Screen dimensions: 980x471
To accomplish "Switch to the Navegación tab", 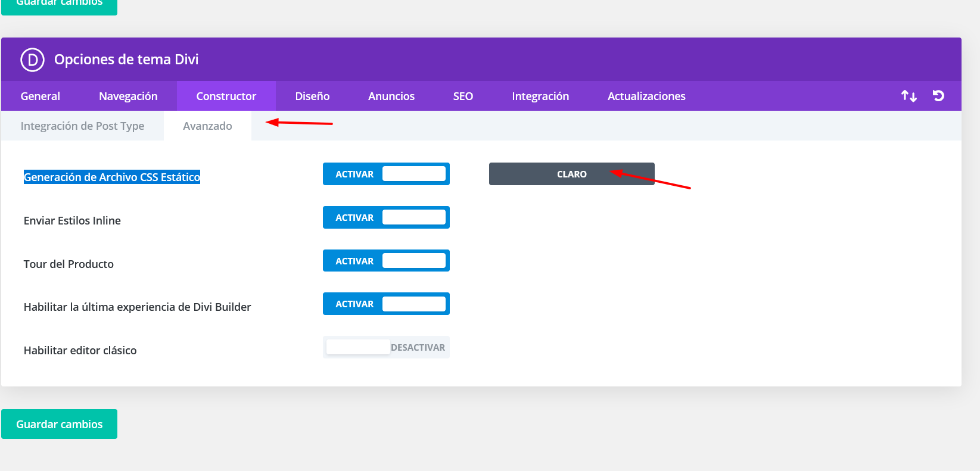I will [128, 96].
